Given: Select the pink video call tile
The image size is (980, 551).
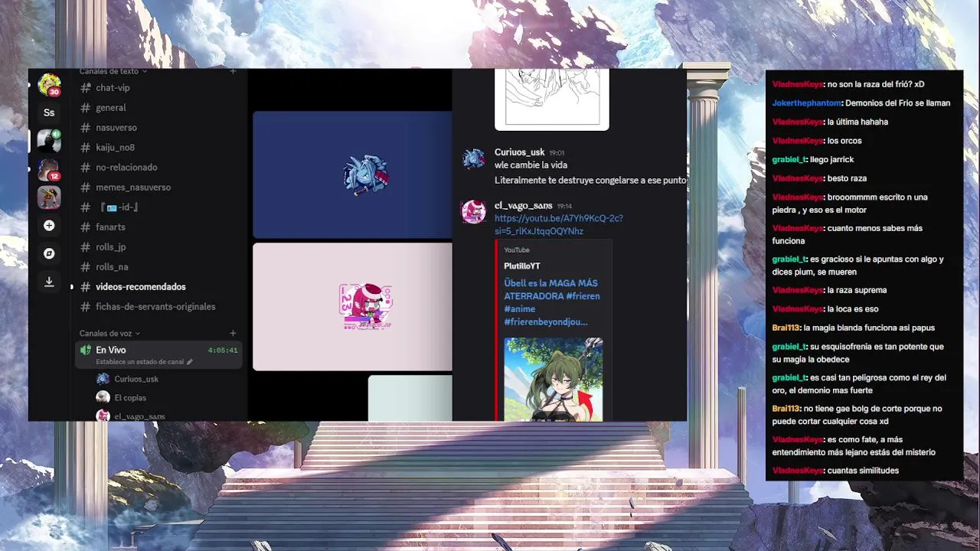Looking at the screenshot, I should click(x=352, y=307).
